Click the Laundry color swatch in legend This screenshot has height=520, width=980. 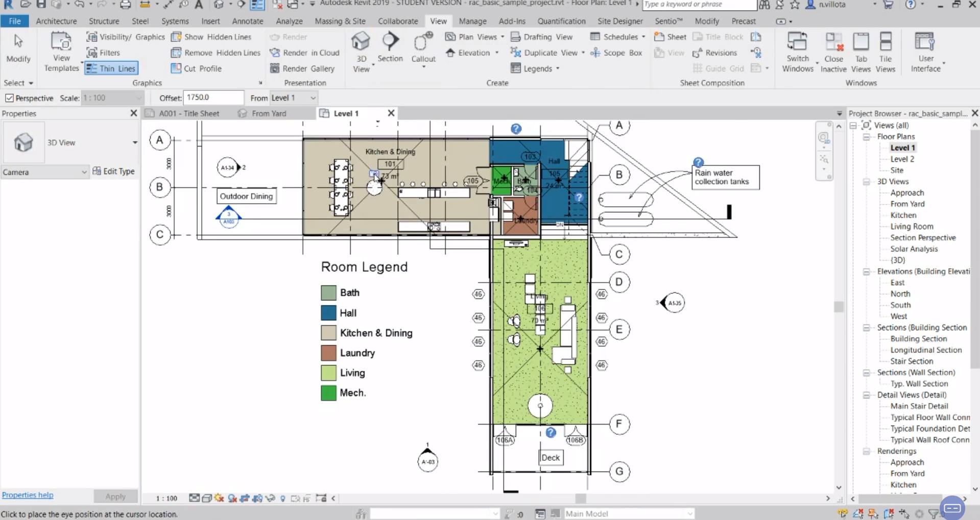pyautogui.click(x=328, y=353)
